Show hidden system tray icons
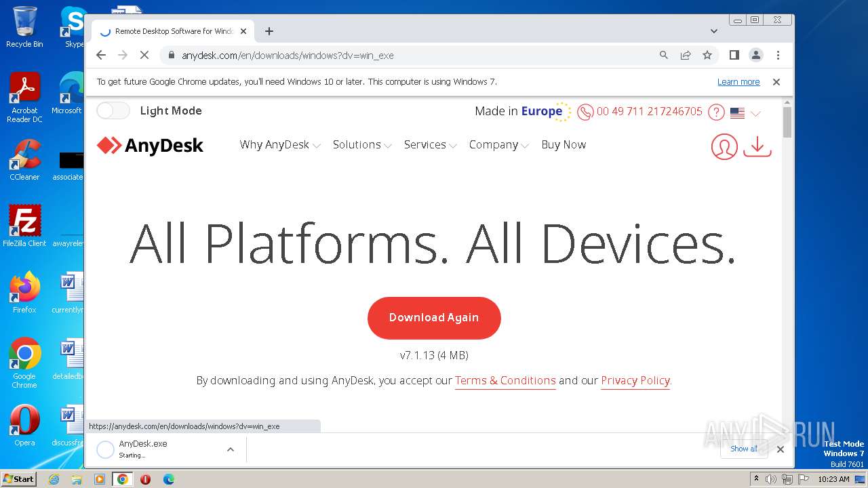 pyautogui.click(x=756, y=479)
